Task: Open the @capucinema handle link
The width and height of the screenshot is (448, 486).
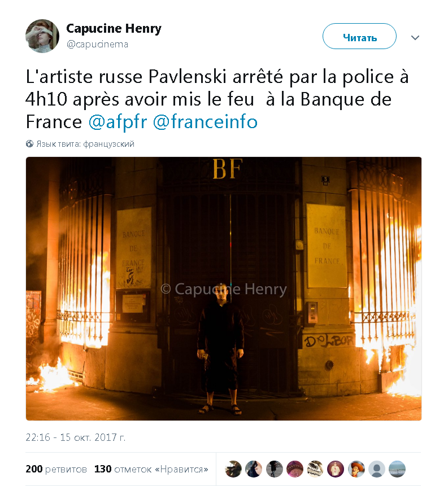Action: tap(97, 45)
